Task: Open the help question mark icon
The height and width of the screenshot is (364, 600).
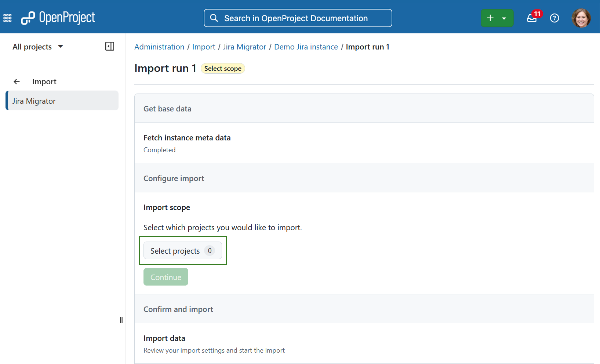Action: 554,18
